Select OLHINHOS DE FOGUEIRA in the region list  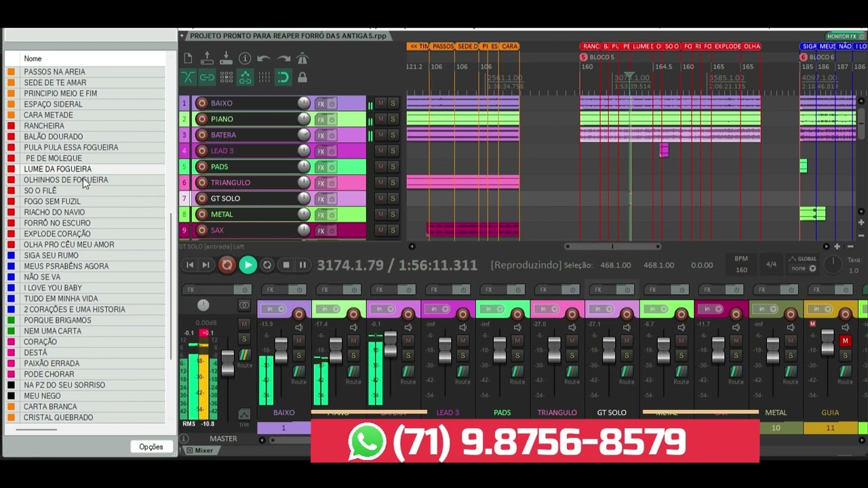[x=66, y=180]
